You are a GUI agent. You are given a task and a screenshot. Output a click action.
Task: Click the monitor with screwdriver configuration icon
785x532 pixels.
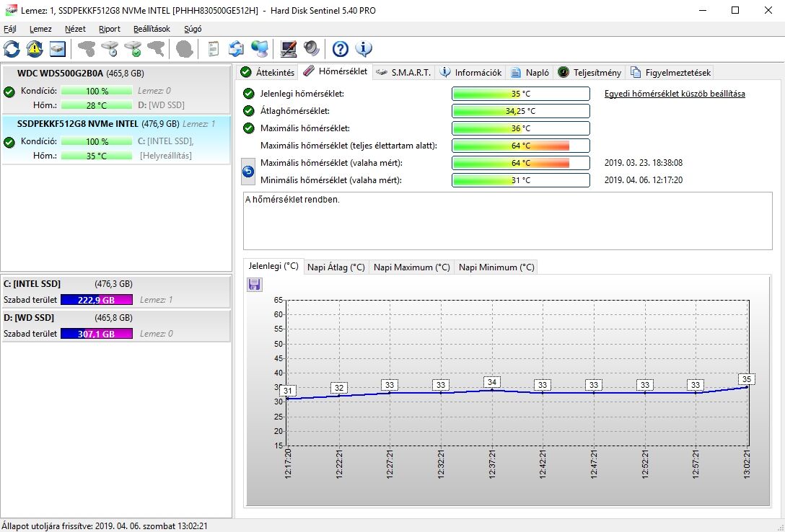point(289,49)
